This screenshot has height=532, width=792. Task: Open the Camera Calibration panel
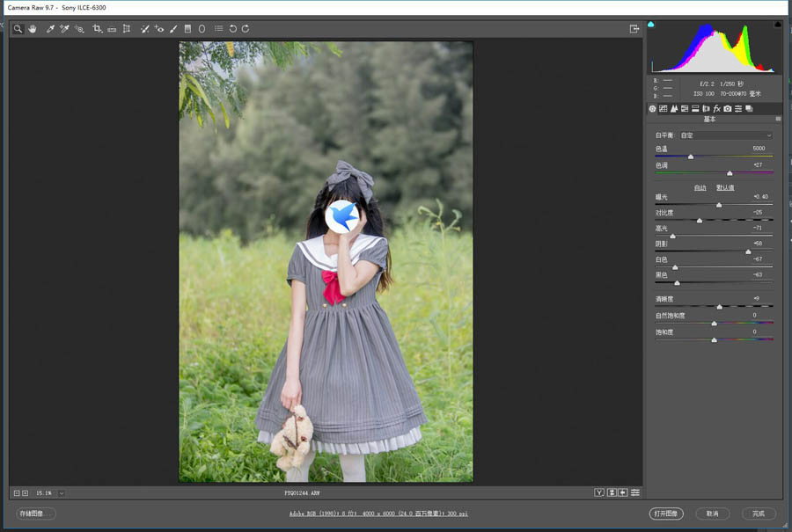point(728,108)
